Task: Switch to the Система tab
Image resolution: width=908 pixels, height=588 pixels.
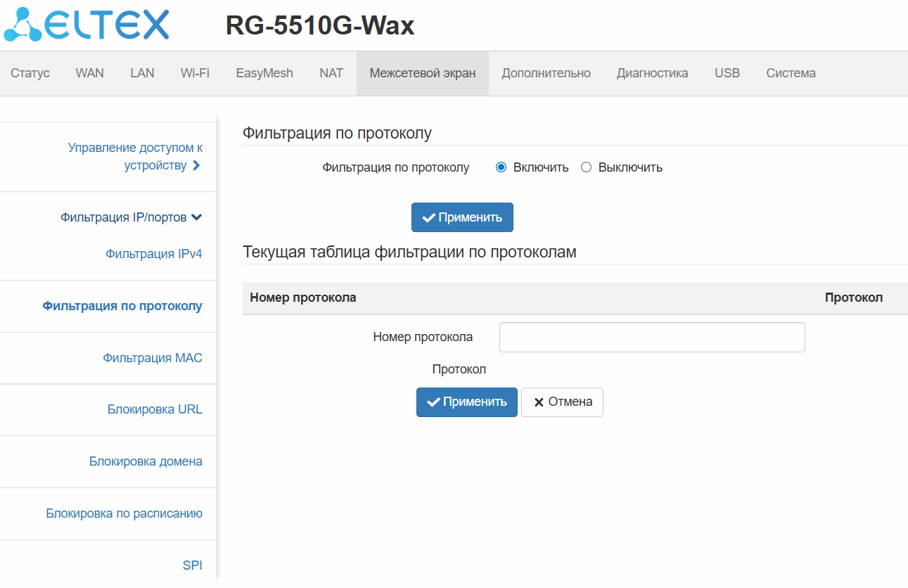Action: 791,73
